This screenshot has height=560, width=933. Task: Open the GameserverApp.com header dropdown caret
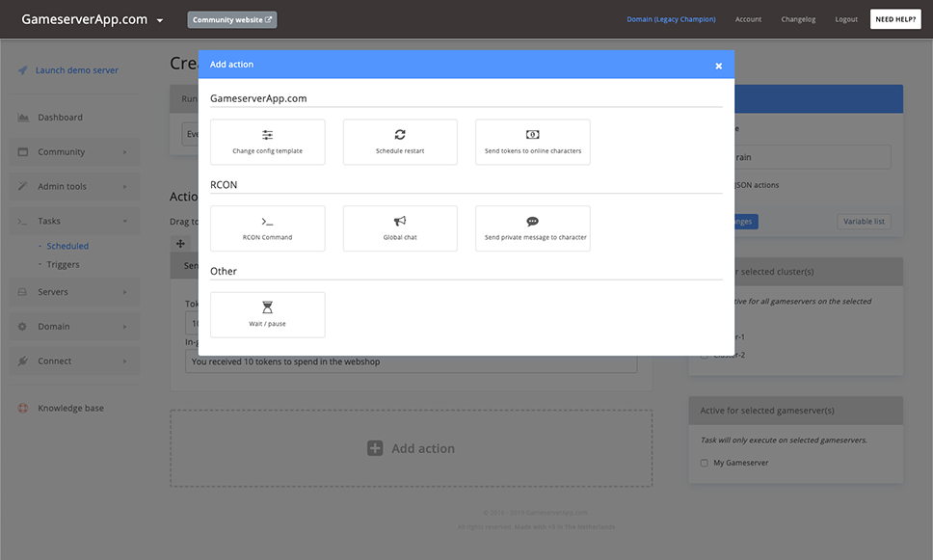click(159, 20)
